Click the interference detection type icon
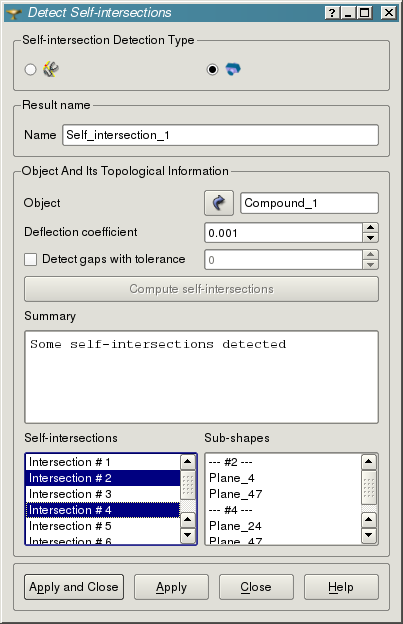 tap(51, 69)
